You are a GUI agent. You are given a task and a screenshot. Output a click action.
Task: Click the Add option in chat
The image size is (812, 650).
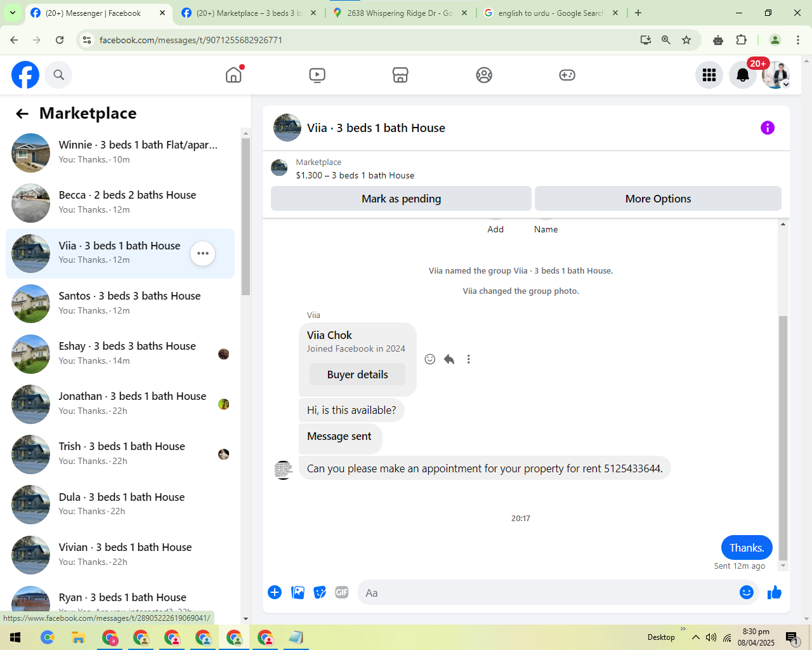pyautogui.click(x=495, y=229)
